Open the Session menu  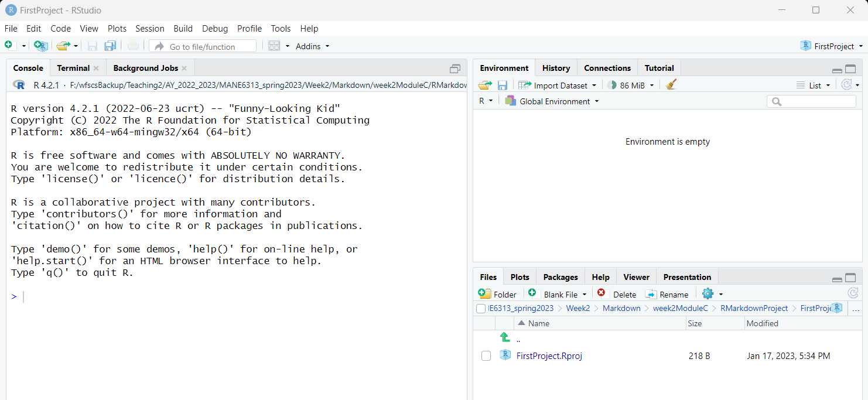[149, 28]
